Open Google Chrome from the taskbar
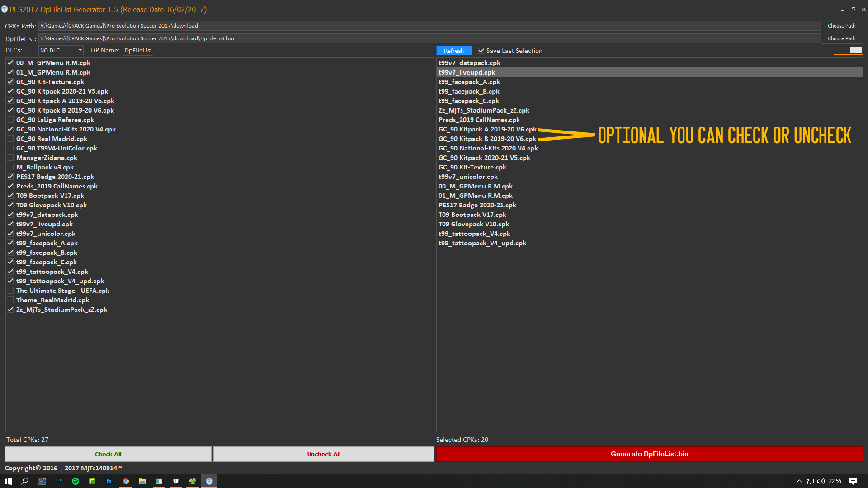 click(x=126, y=481)
